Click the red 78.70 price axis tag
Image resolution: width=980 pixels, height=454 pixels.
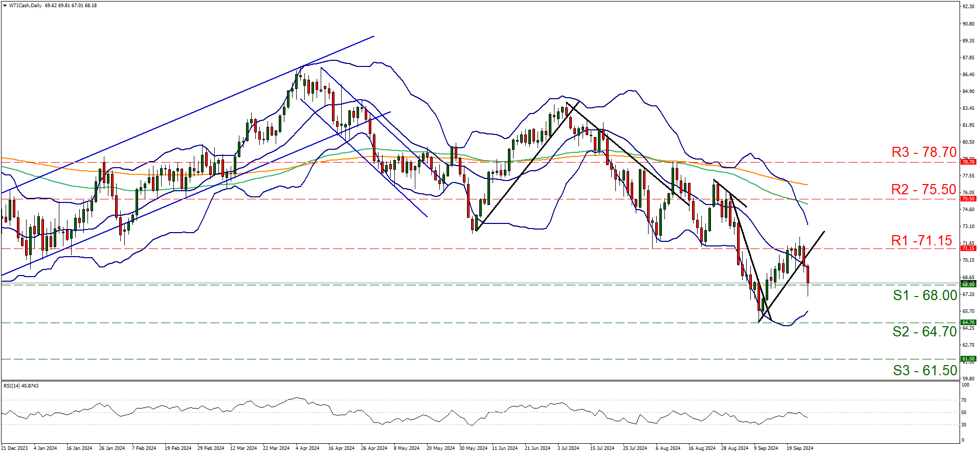968,162
